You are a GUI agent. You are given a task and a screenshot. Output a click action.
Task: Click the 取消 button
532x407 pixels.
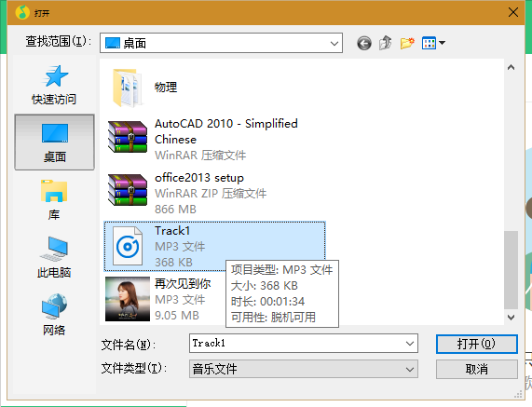[477, 370]
